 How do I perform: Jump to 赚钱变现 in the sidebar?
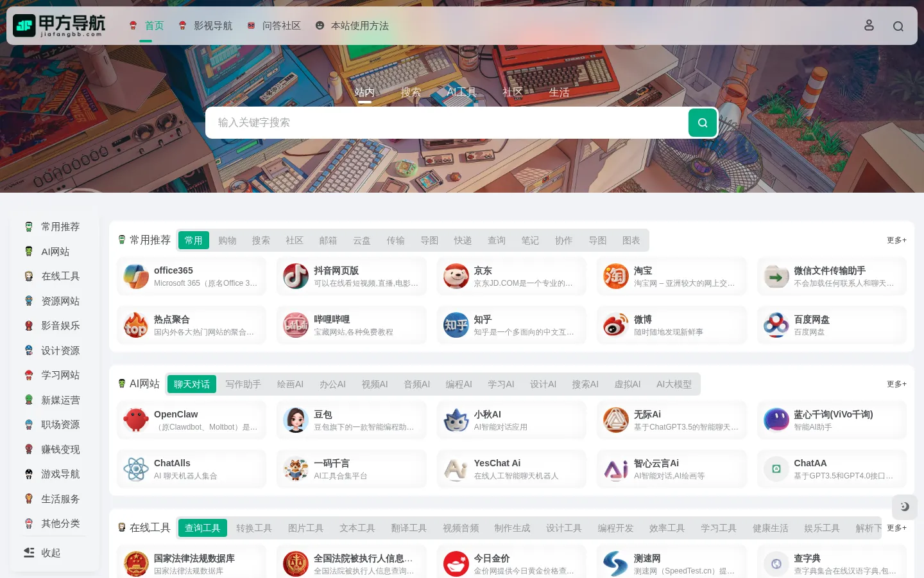53,450
